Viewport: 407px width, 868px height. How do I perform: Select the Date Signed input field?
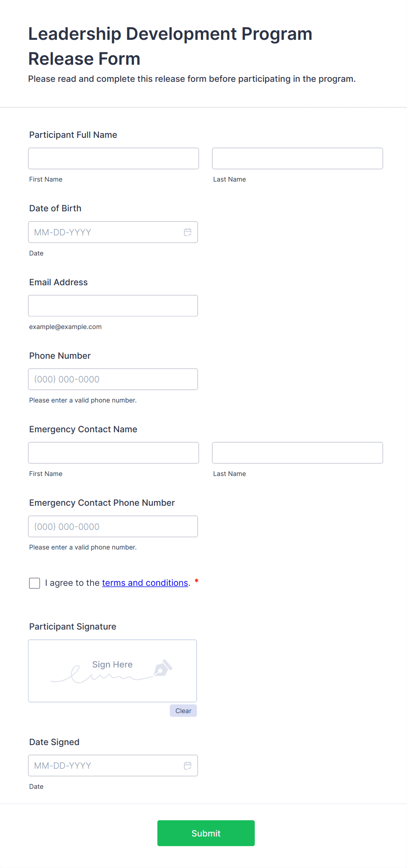click(x=113, y=766)
